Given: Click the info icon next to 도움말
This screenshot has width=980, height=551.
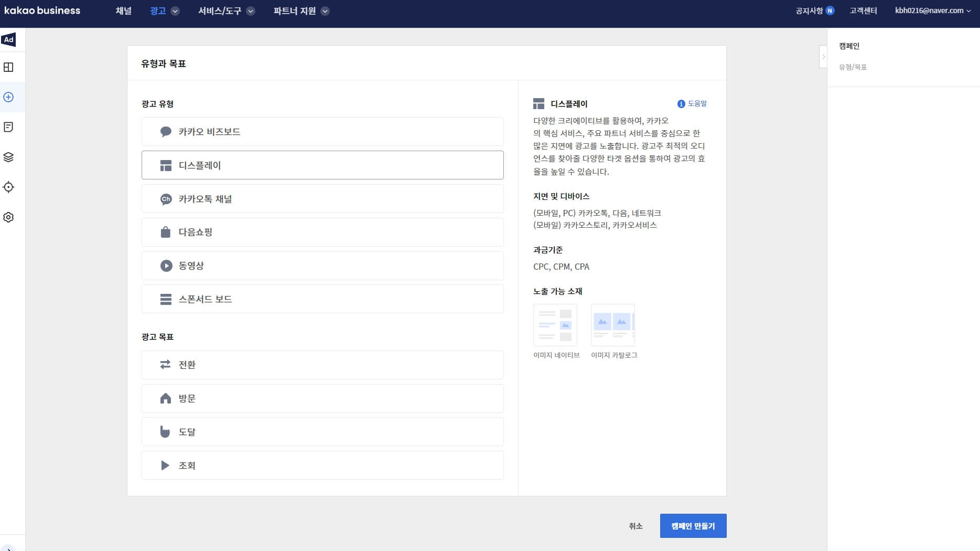Looking at the screenshot, I should (681, 104).
